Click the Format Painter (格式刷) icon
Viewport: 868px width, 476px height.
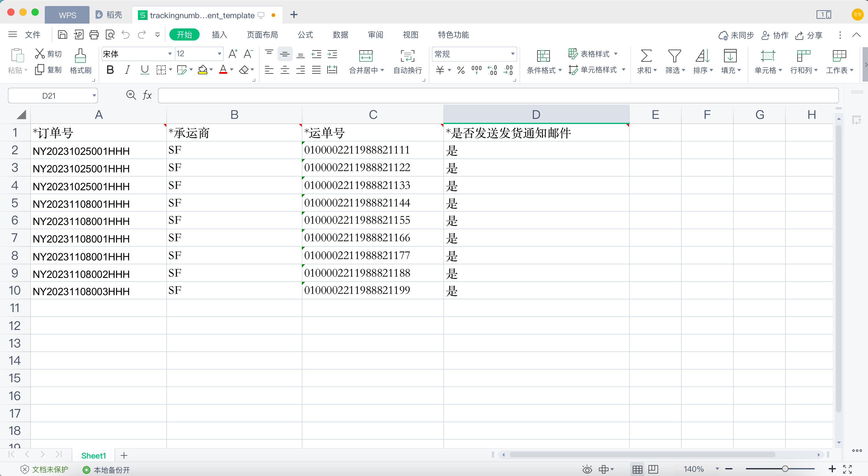[80, 56]
